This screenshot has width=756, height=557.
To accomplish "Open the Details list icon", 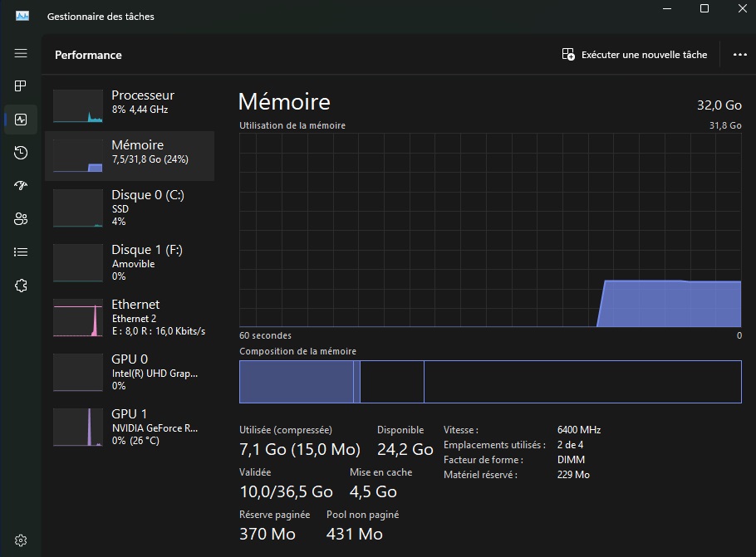I will pos(21,252).
